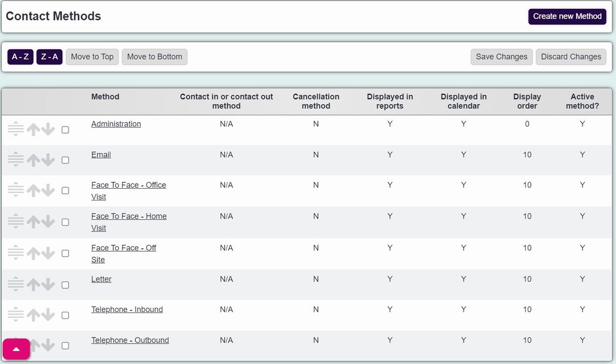616x364 pixels.
Task: Move Face To Face - Home Visit down
Action: pyautogui.click(x=48, y=222)
